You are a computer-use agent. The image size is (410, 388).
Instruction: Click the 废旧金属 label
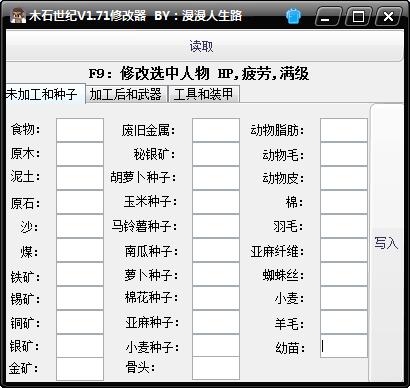coord(148,130)
